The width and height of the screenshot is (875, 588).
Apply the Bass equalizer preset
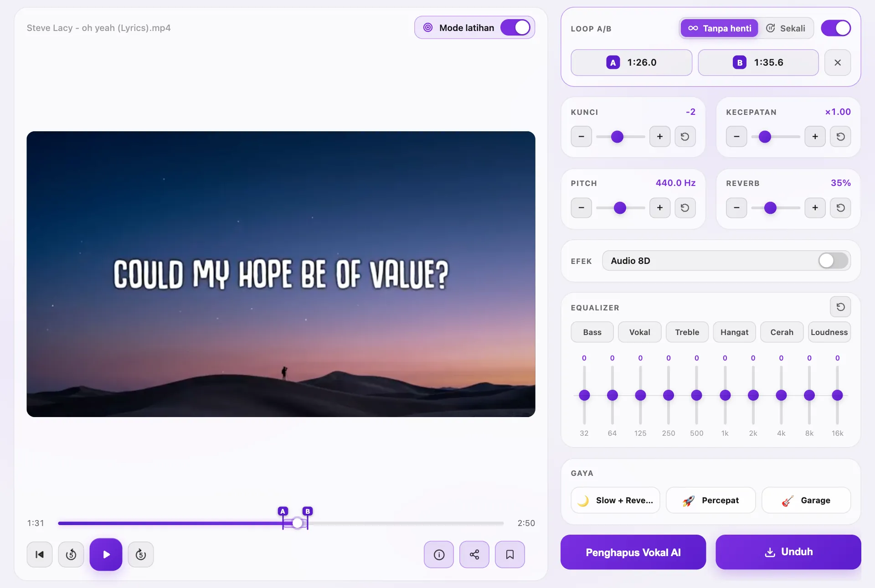[592, 332]
